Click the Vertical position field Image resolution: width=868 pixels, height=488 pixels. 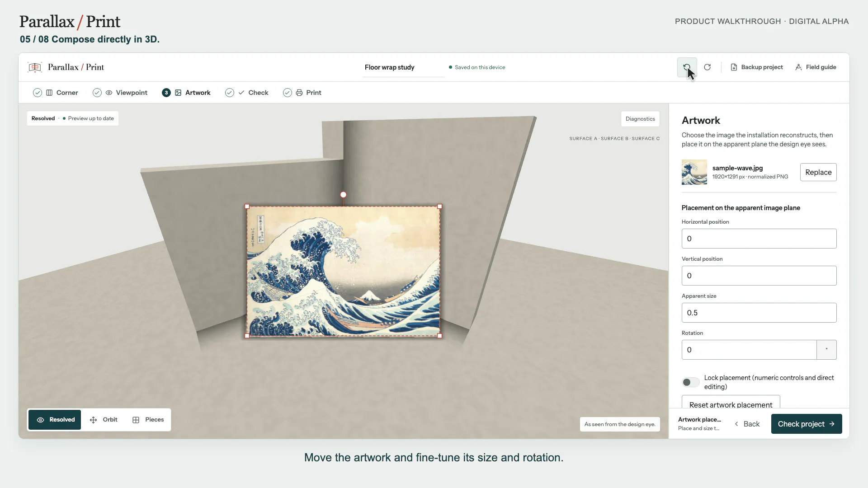(759, 276)
